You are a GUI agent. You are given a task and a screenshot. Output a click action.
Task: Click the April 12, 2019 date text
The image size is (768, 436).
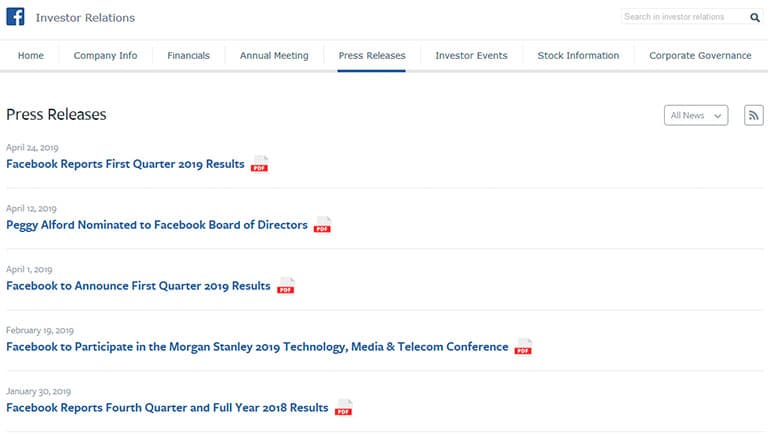pos(31,209)
